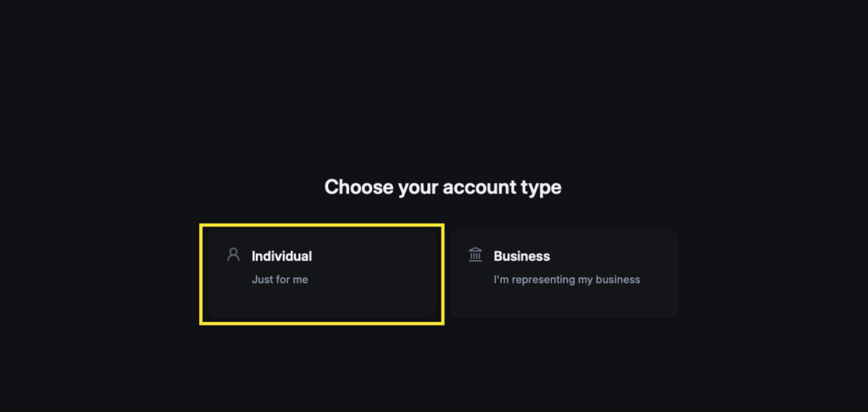Image resolution: width=868 pixels, height=412 pixels.
Task: Choose the highlighted Individual option
Action: point(322,274)
